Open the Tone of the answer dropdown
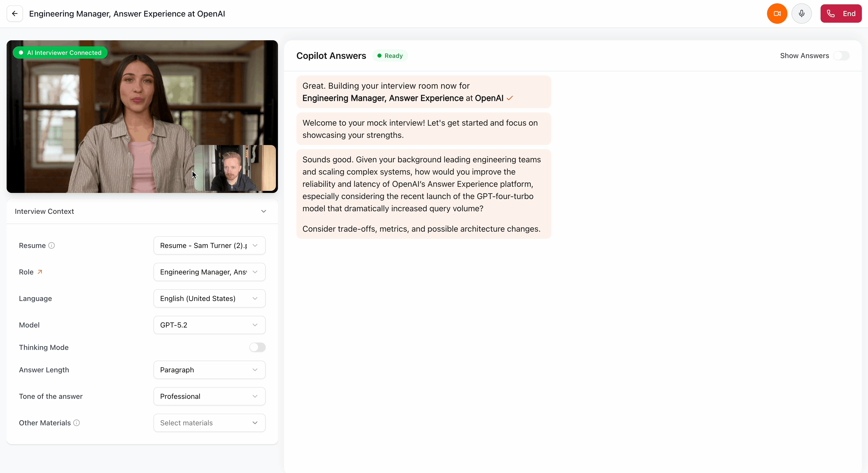The height and width of the screenshot is (473, 868). pyautogui.click(x=209, y=396)
